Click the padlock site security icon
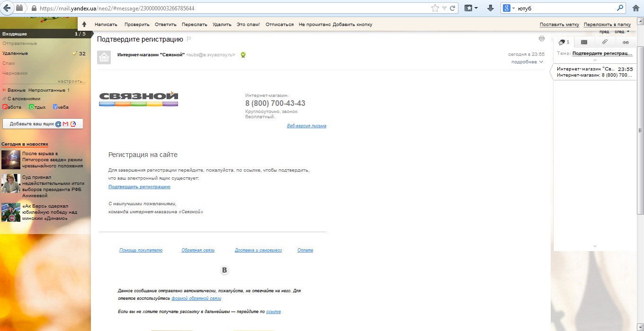 tap(34, 9)
